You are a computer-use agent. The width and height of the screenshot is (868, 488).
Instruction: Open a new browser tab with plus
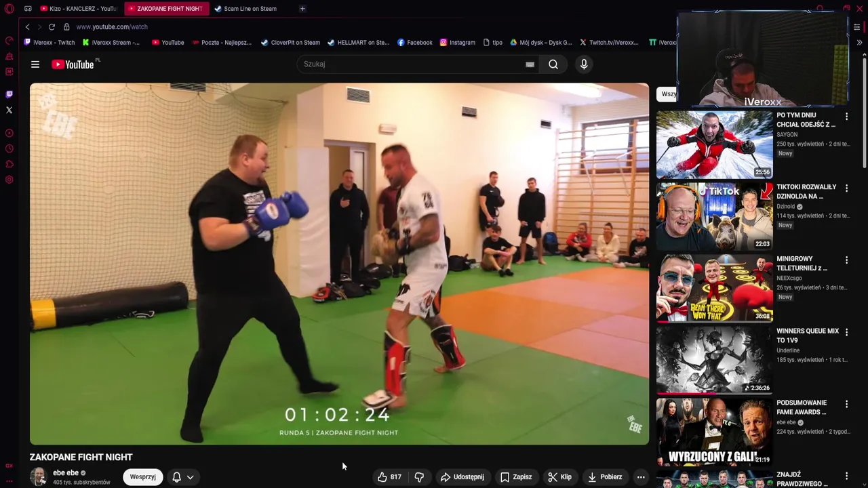pyautogui.click(x=302, y=9)
